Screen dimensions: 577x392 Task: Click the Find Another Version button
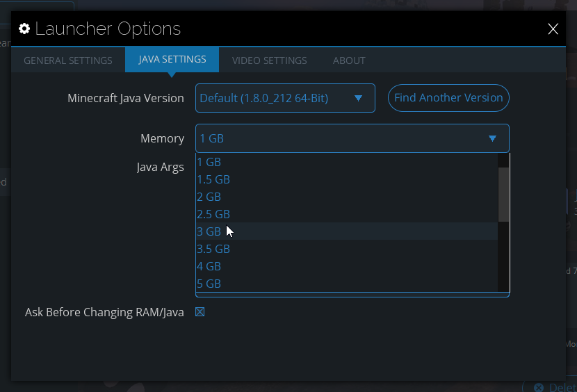tap(448, 98)
